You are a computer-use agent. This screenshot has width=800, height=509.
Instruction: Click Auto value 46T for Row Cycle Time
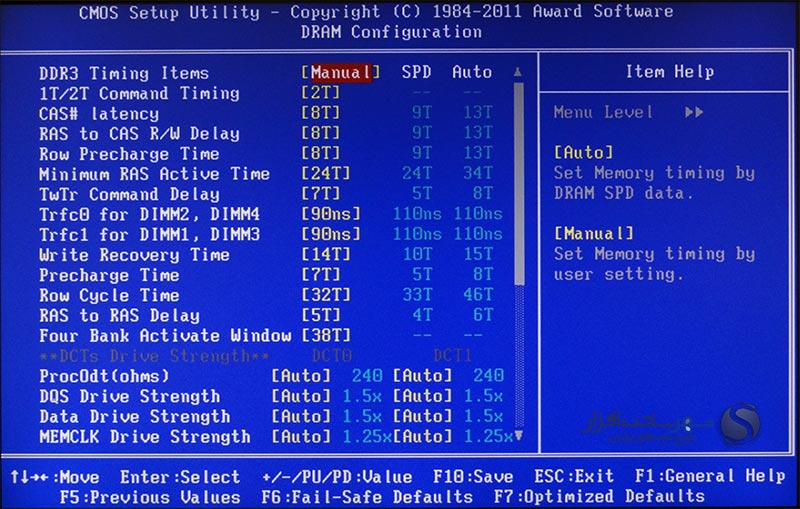pyautogui.click(x=478, y=295)
